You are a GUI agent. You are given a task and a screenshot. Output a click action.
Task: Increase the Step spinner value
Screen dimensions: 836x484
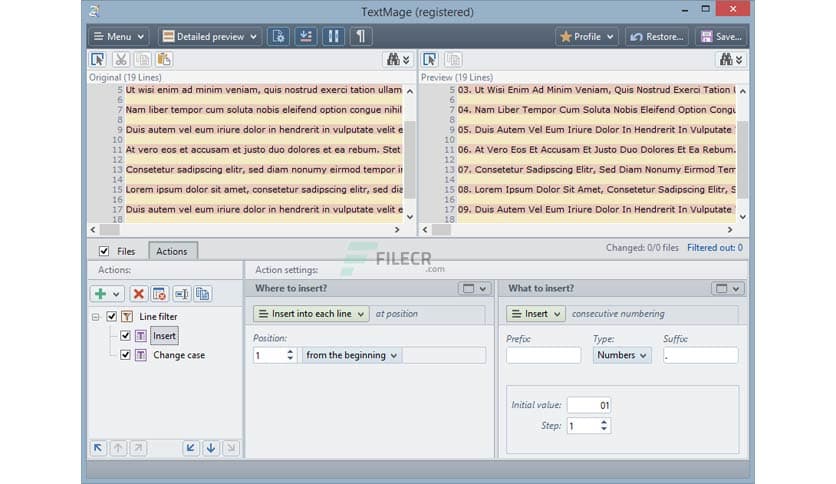click(604, 422)
